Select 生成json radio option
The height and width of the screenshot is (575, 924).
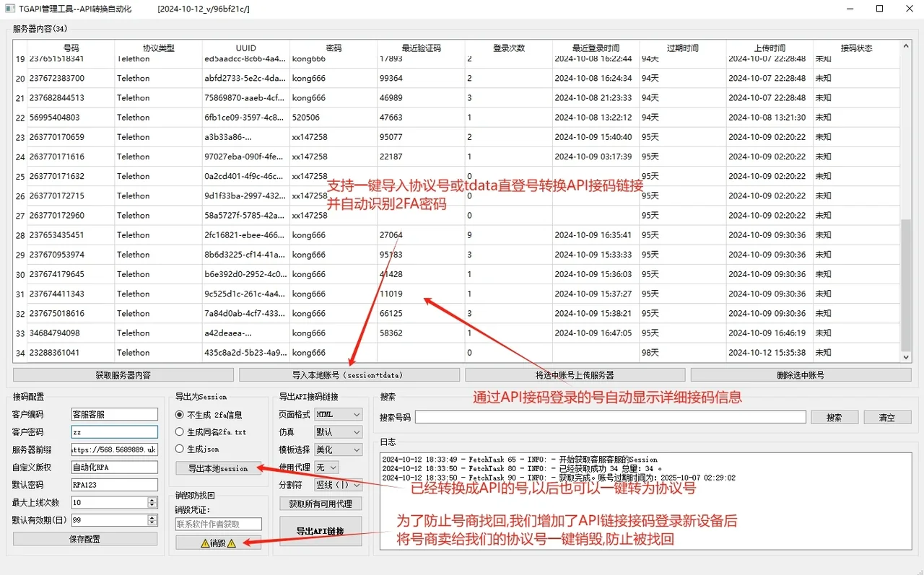click(x=197, y=449)
